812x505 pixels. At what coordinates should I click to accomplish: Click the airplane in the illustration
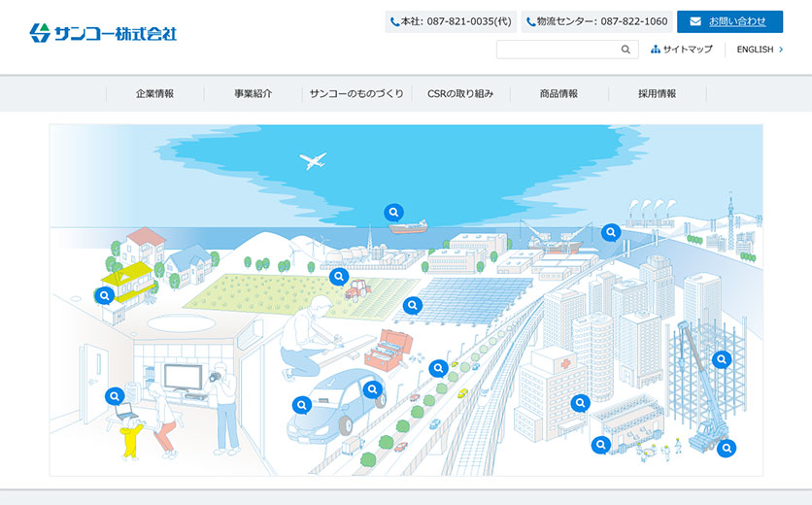pyautogui.click(x=313, y=160)
